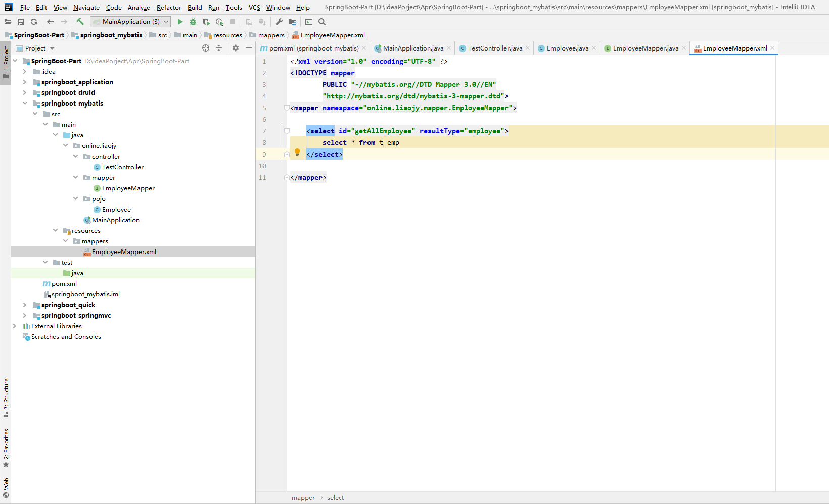Viewport: 829px width, 504px height.
Task: Expand the External Libraries node
Action: (15, 326)
